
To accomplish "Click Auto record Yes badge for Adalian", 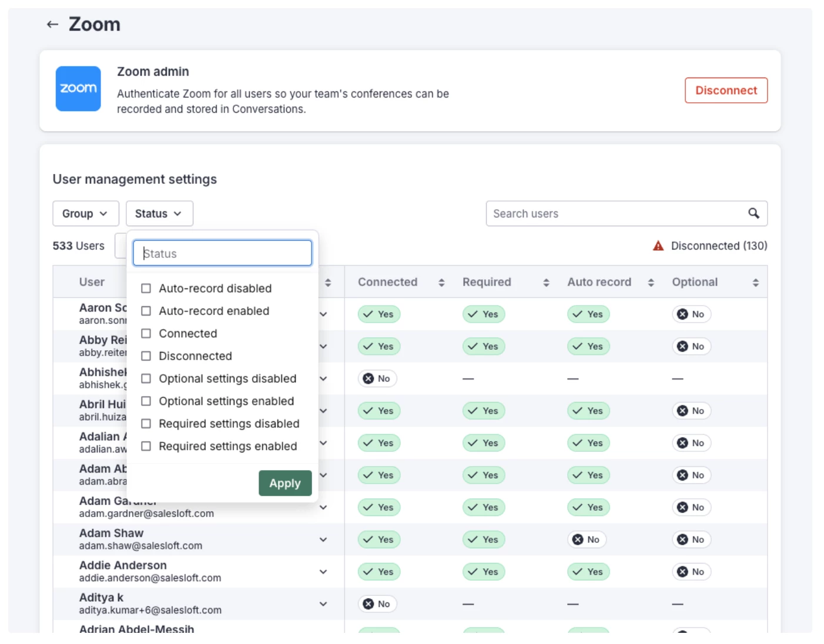I will (588, 443).
